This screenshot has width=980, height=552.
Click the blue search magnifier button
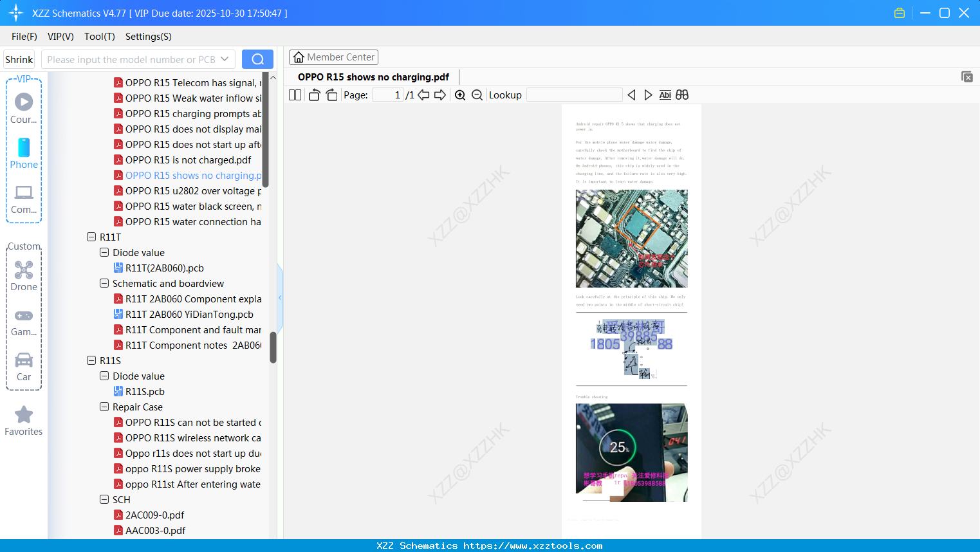coord(257,59)
